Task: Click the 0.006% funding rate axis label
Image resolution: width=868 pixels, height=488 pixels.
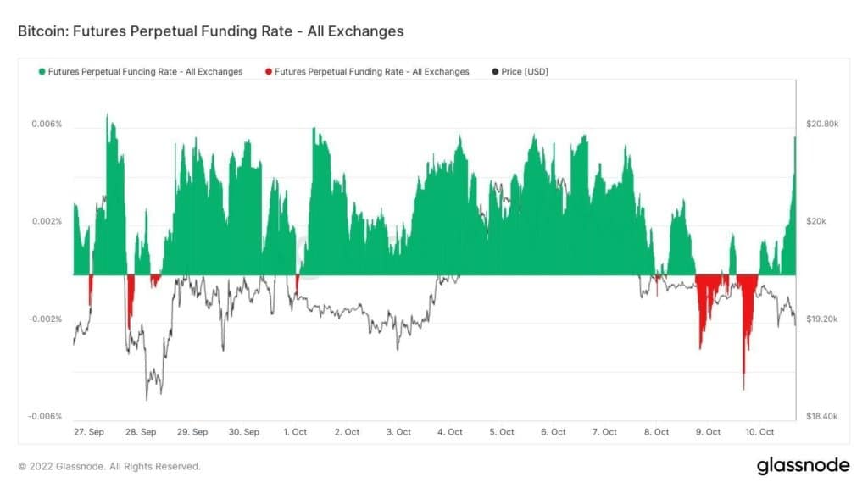Action: 47,124
